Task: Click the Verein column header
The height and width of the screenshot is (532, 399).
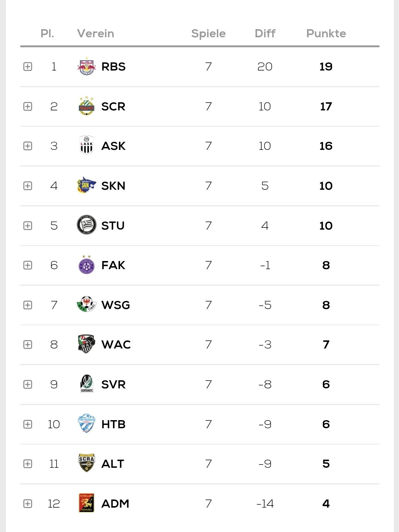Action: coord(95,34)
